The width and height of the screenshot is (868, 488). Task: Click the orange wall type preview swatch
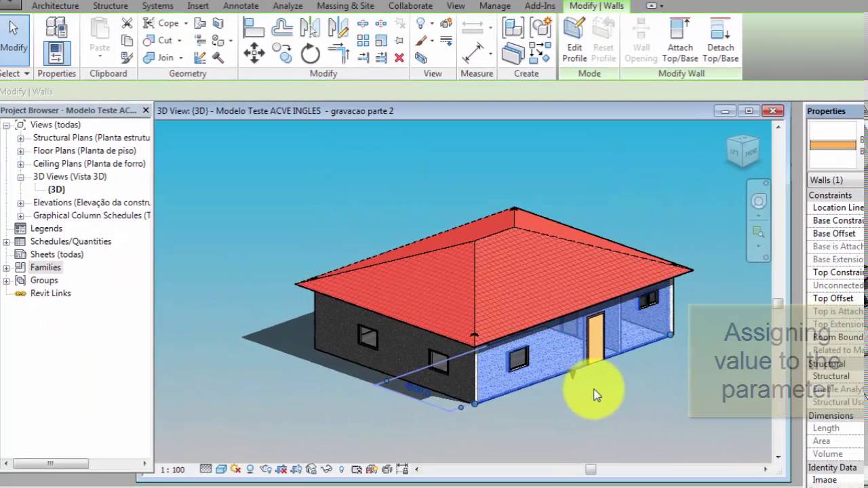833,144
